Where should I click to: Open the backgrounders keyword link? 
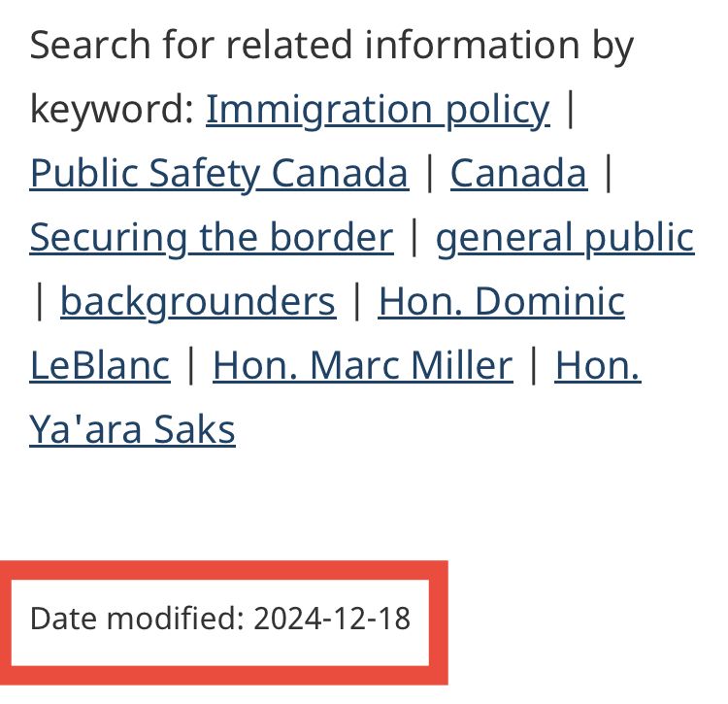point(198,302)
